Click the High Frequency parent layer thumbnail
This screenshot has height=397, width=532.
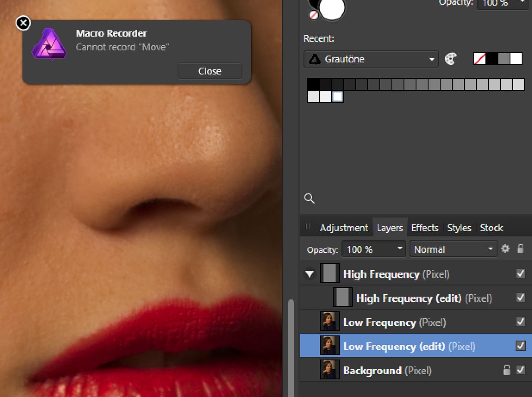click(x=330, y=274)
